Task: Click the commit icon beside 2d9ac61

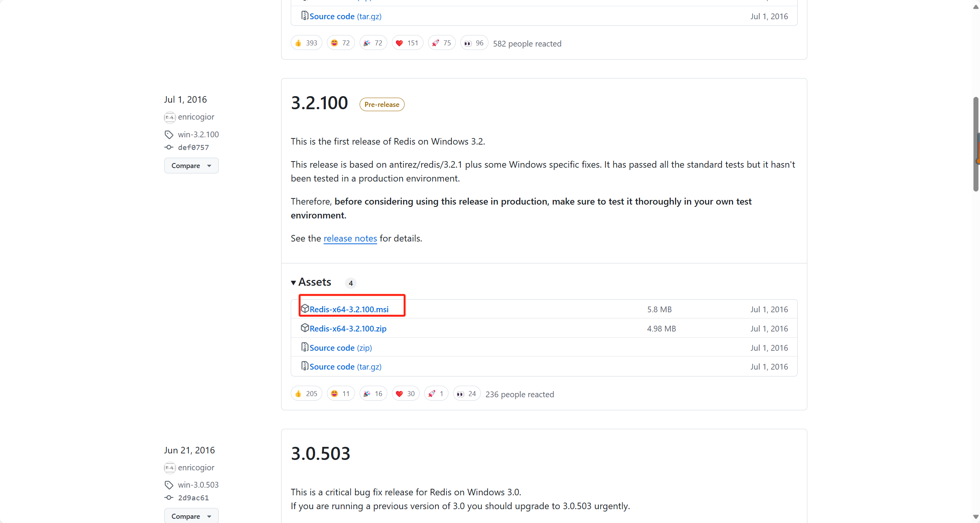Action: coord(169,498)
